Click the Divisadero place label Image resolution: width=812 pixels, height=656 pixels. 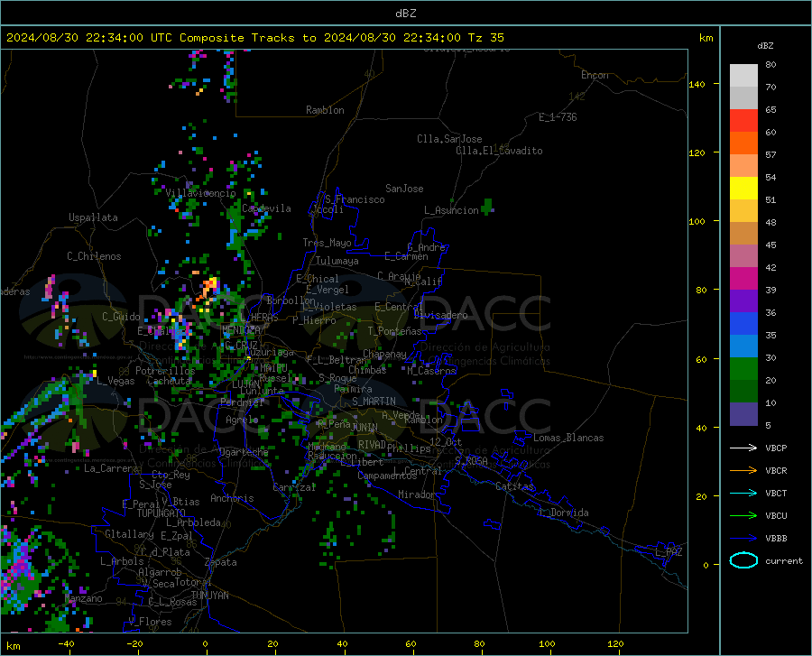[x=440, y=315]
